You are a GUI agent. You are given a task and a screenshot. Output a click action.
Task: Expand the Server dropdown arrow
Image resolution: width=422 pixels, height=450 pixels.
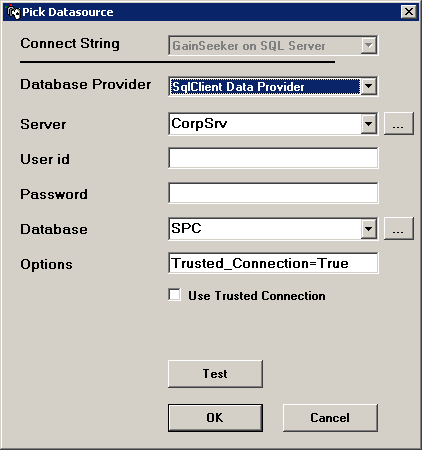(369, 124)
